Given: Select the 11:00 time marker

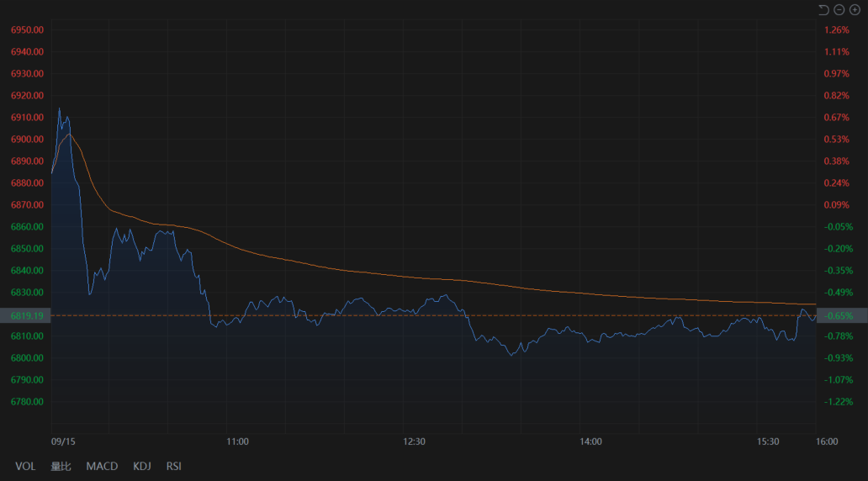Looking at the screenshot, I should pos(237,441).
